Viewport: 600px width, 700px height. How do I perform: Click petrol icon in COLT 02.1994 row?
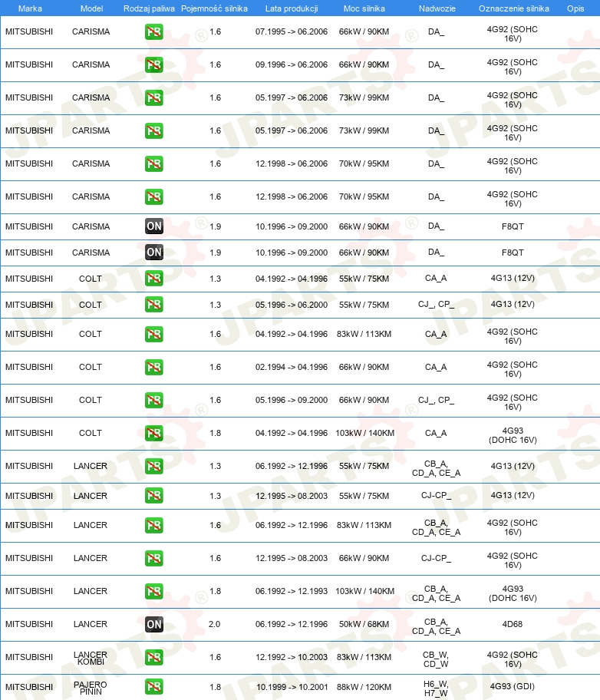(154, 367)
